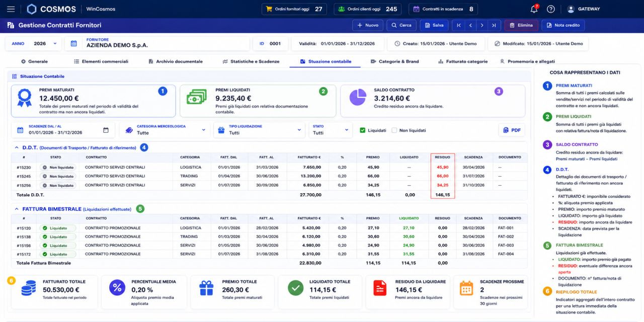Uncheck the Liquidati checkbox
Image resolution: width=644 pixels, height=322 pixels.
[362, 130]
